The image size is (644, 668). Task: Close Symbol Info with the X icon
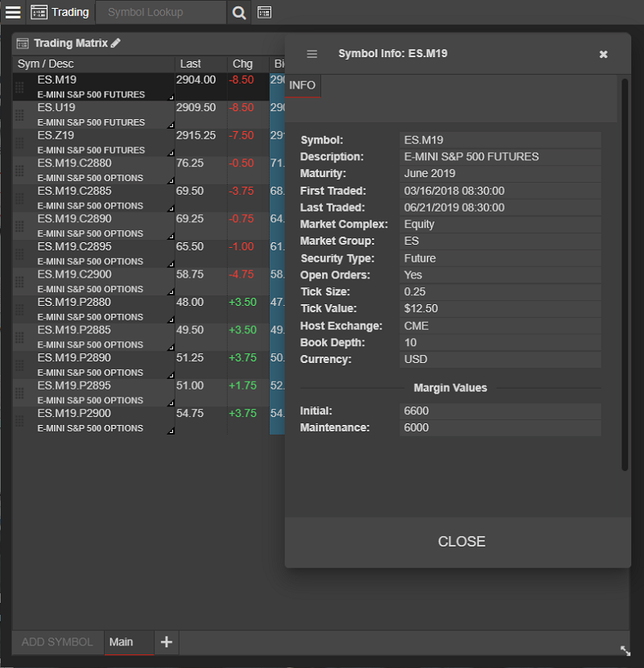(603, 54)
